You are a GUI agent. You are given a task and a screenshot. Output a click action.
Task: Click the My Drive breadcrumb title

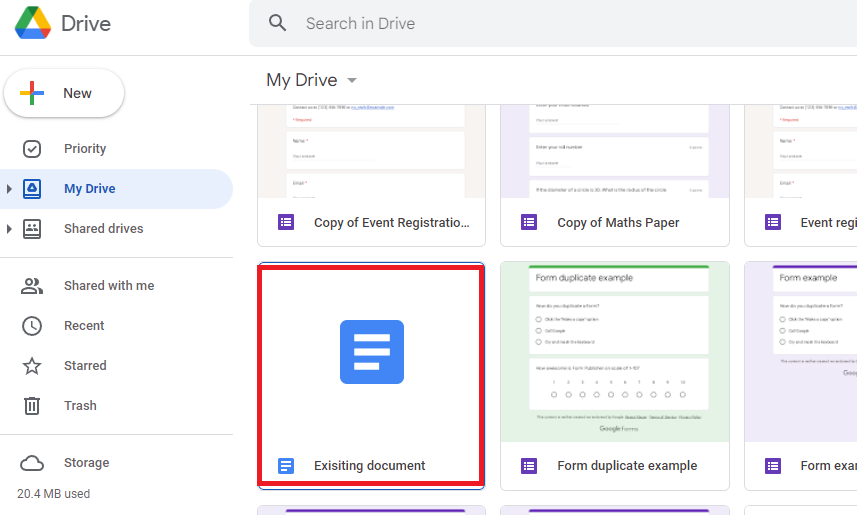point(302,80)
